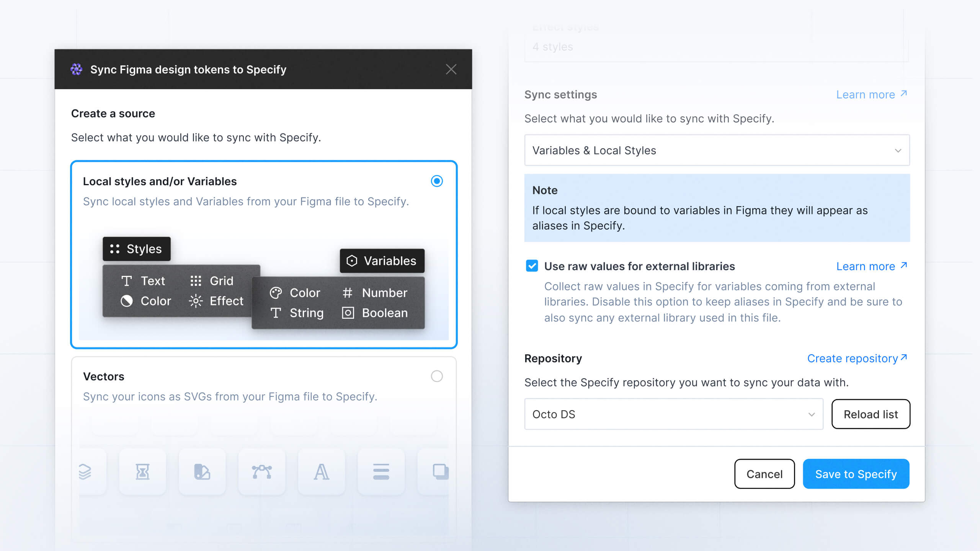Viewport: 980px width, 551px height.
Task: Select the Vectors radio button
Action: point(437,376)
